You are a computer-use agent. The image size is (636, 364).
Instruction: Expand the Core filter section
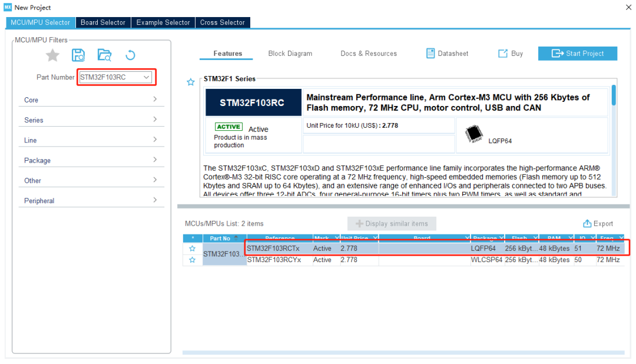coord(91,100)
